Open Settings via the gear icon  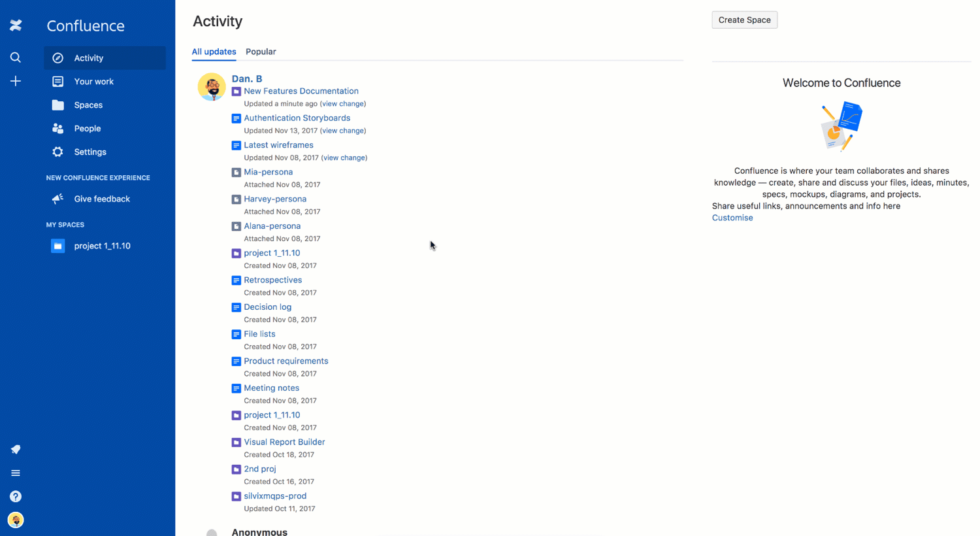point(57,152)
